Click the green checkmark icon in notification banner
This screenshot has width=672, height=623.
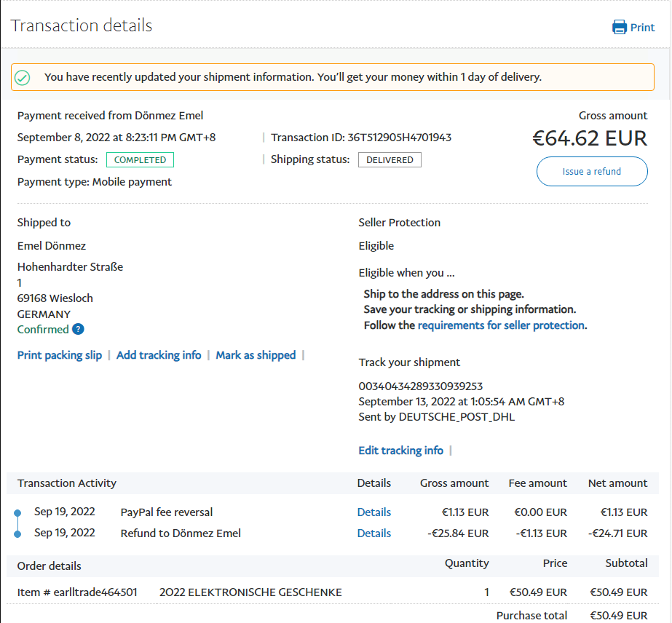[x=23, y=77]
